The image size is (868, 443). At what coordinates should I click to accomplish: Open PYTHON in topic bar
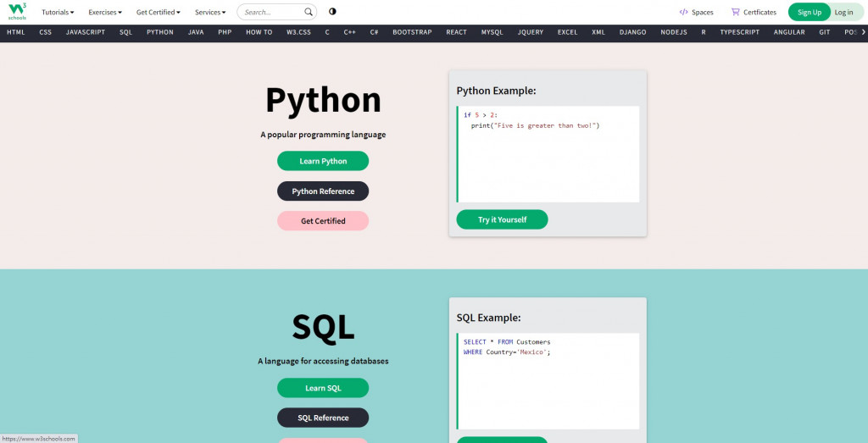160,32
